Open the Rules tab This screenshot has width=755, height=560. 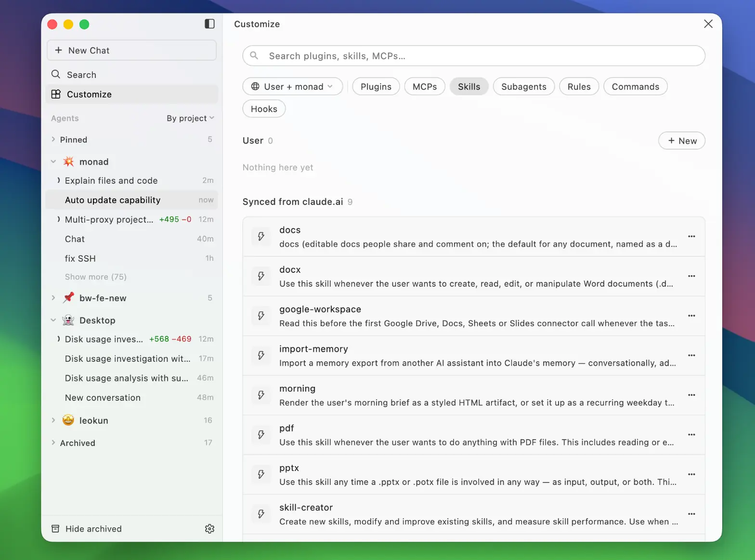tap(579, 87)
